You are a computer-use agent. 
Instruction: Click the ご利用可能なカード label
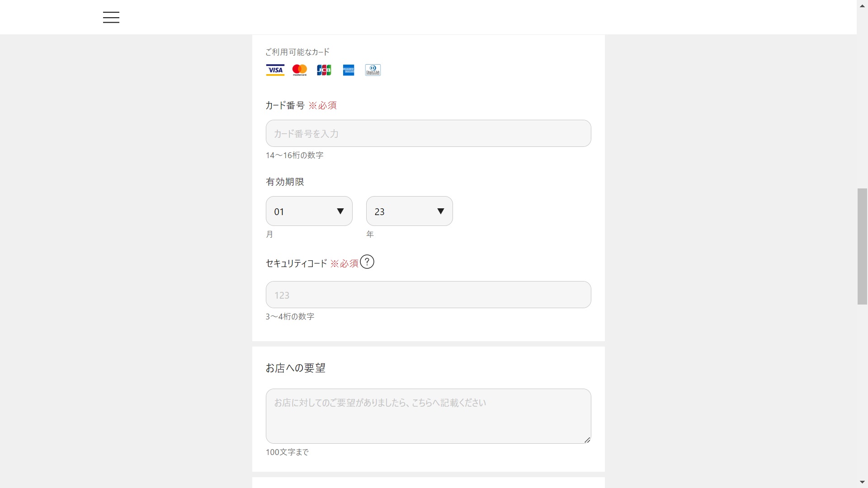[x=297, y=52]
